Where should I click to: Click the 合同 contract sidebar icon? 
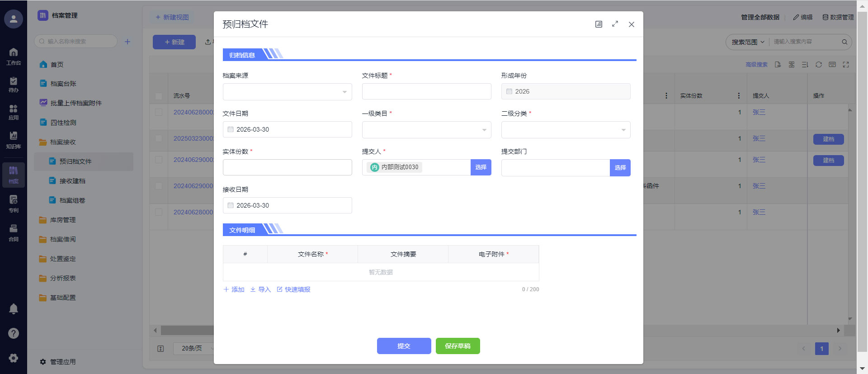14,232
